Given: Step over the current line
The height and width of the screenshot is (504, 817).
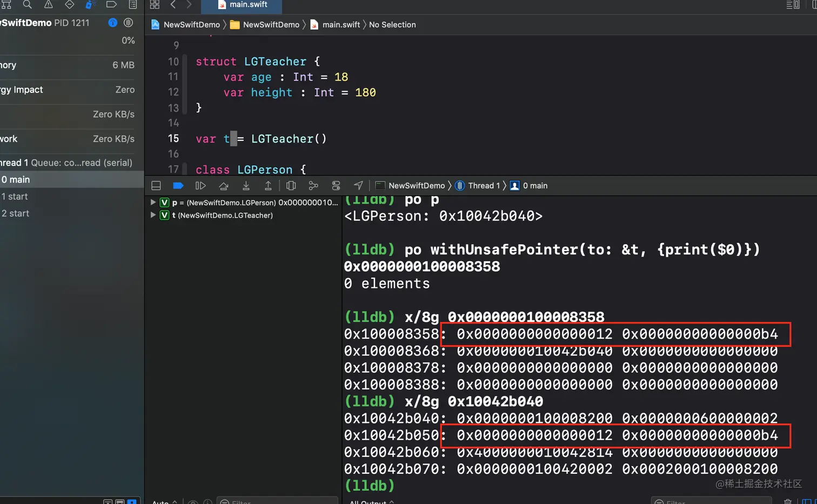Looking at the screenshot, I should (223, 186).
